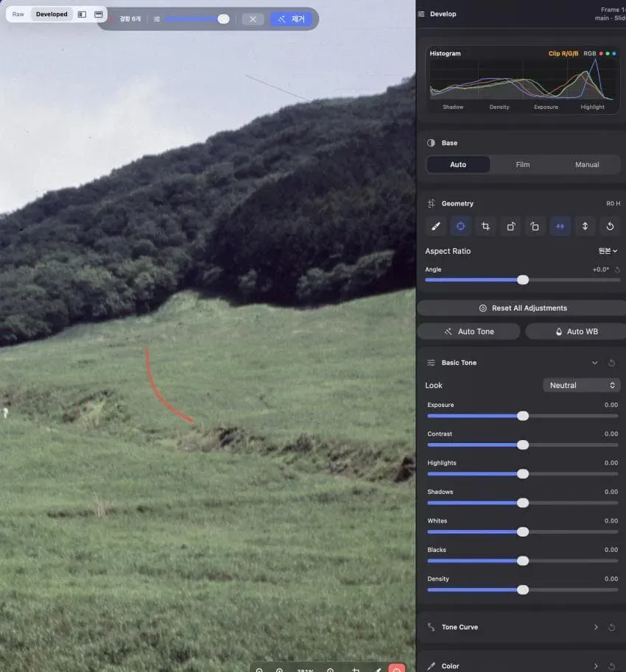Select the crop tool in Geometry
This screenshot has height=672, width=626.
(x=485, y=226)
